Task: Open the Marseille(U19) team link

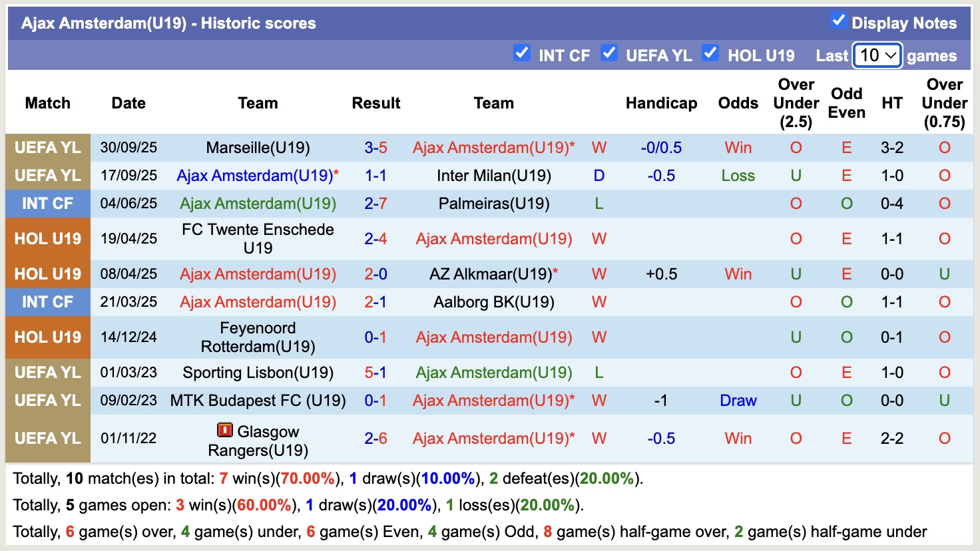Action: point(258,147)
